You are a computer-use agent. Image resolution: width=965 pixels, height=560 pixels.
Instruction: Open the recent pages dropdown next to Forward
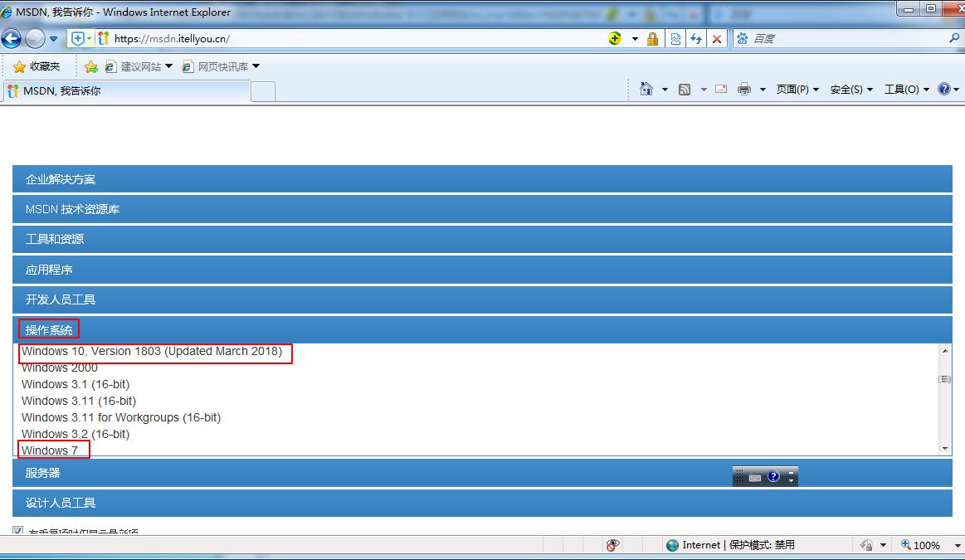pos(54,39)
